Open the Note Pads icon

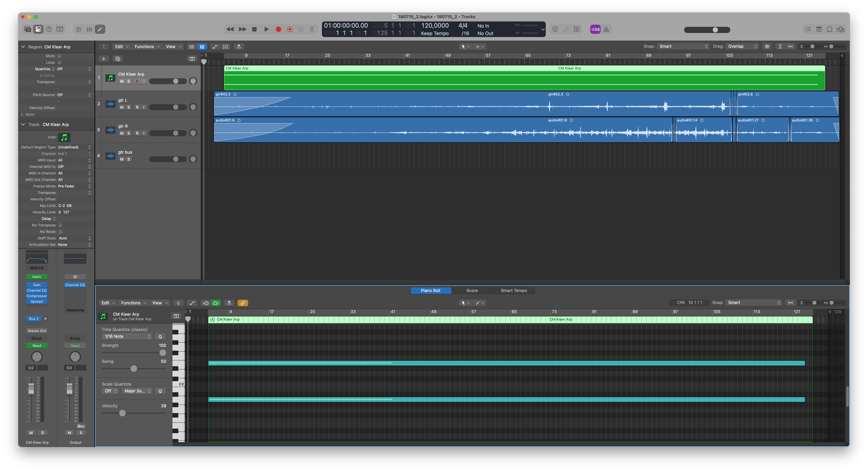[x=819, y=29]
